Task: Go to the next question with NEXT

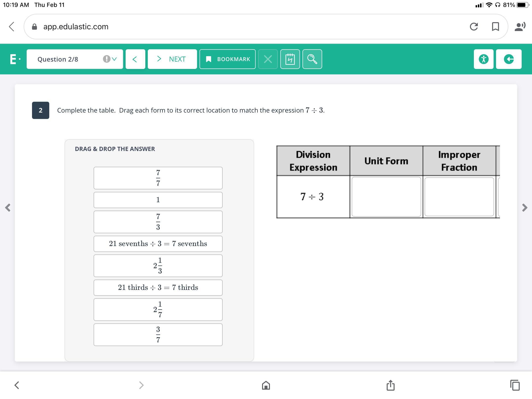Action: (172, 59)
